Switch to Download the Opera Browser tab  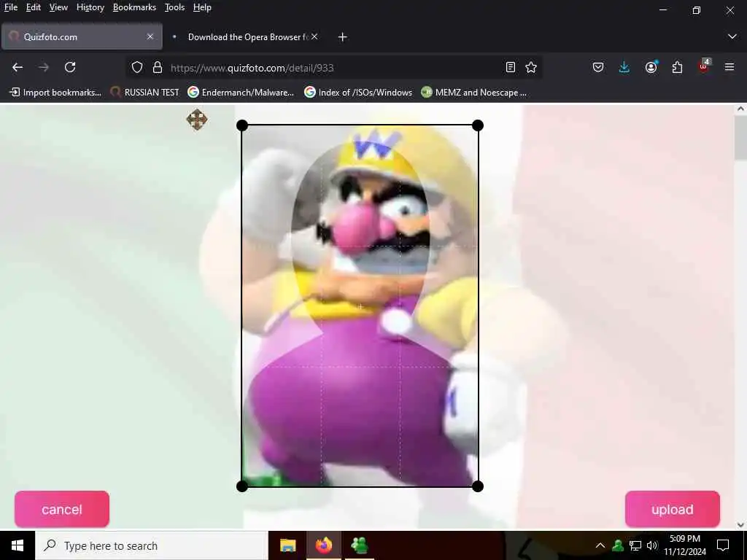243,36
